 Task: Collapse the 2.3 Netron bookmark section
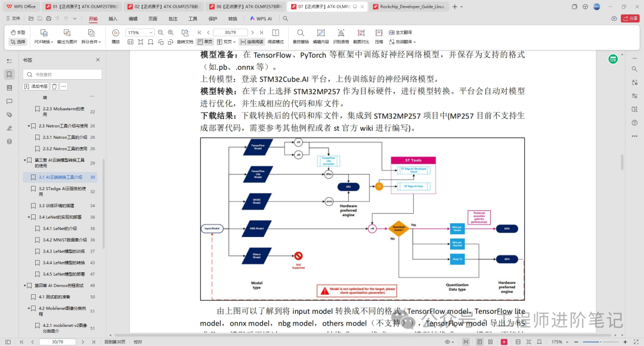29,126
